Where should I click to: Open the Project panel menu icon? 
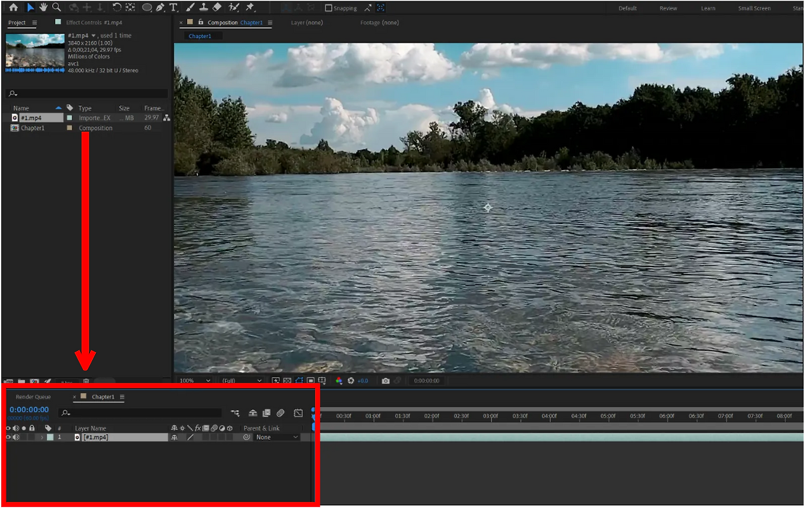[x=34, y=23]
